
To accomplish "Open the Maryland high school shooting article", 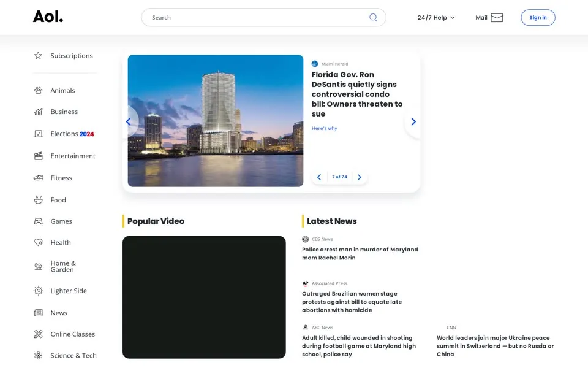I will tap(359, 346).
